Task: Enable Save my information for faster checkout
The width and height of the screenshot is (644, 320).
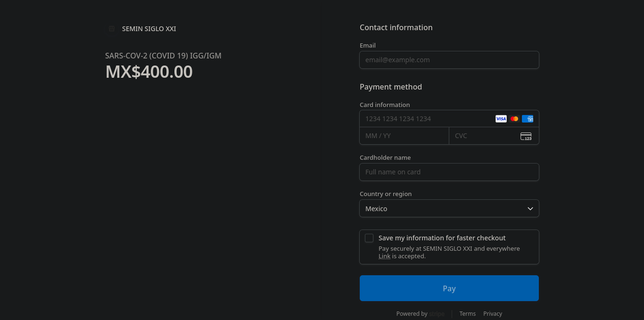Action: [369, 238]
